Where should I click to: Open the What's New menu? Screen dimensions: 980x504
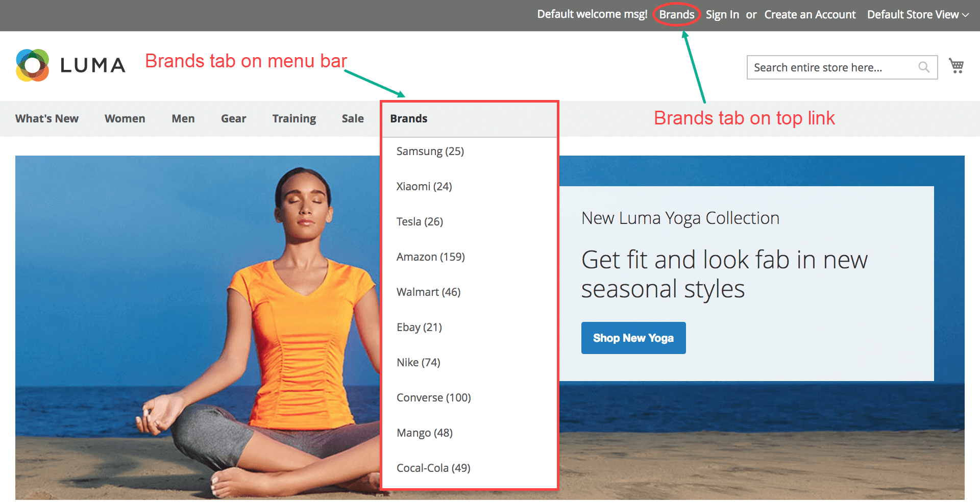point(46,118)
